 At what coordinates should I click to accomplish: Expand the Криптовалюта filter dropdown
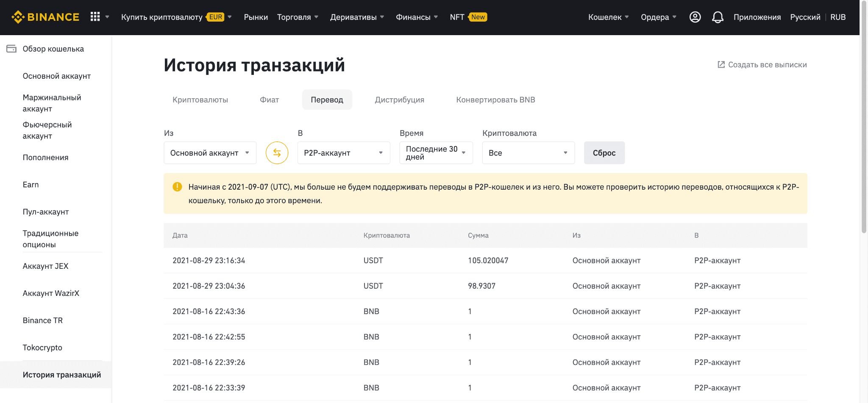pos(528,153)
